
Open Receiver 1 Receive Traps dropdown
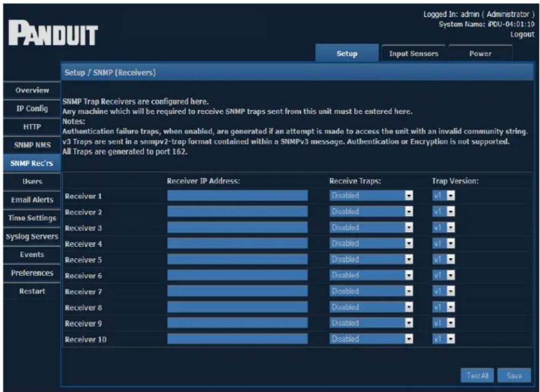[371, 195]
